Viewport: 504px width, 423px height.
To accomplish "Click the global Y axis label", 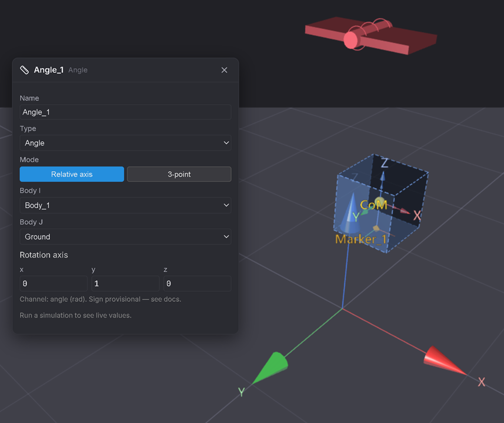I will tap(241, 392).
